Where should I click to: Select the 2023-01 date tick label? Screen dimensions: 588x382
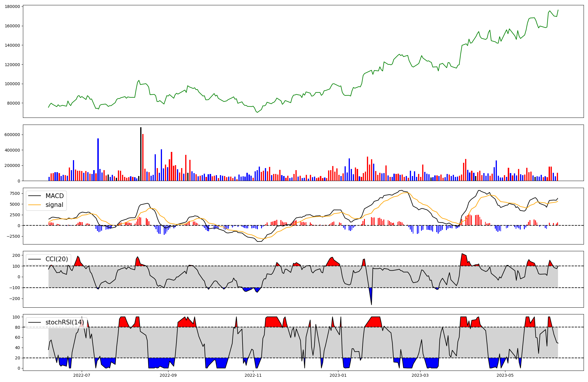[x=338, y=375]
